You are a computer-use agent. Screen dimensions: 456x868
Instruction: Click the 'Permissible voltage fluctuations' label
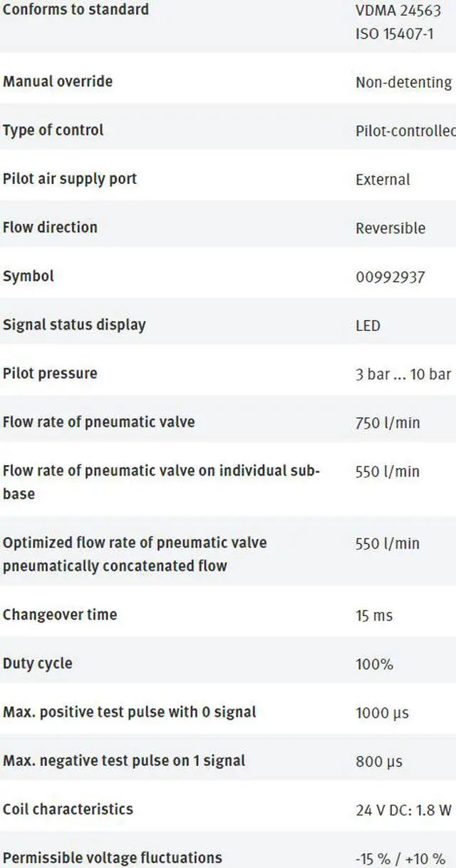[x=113, y=858]
